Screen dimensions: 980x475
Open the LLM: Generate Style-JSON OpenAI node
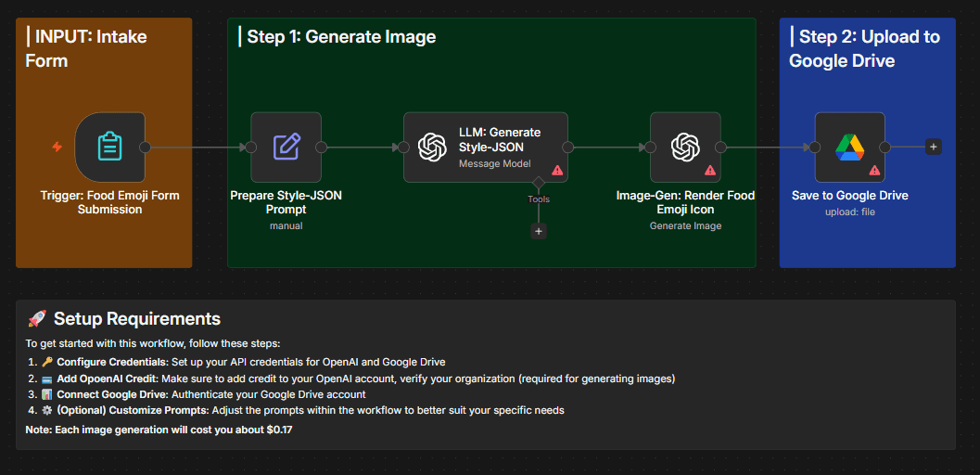click(x=486, y=147)
